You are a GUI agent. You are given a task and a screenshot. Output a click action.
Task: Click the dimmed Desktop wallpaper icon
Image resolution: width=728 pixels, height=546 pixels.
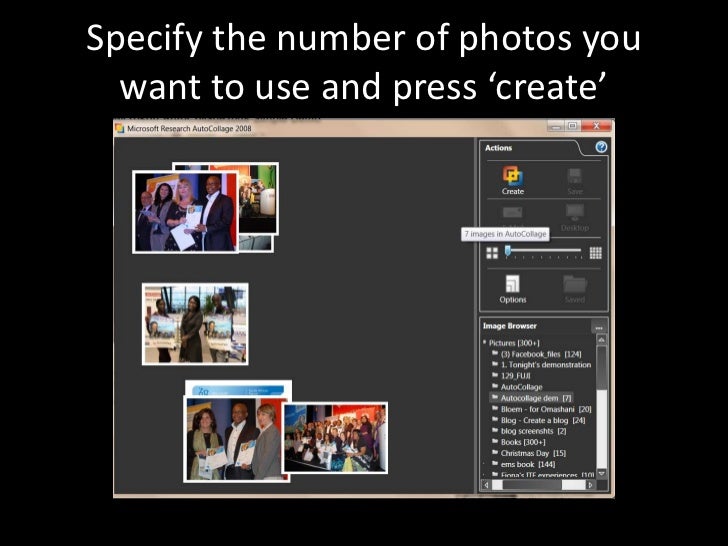click(575, 213)
